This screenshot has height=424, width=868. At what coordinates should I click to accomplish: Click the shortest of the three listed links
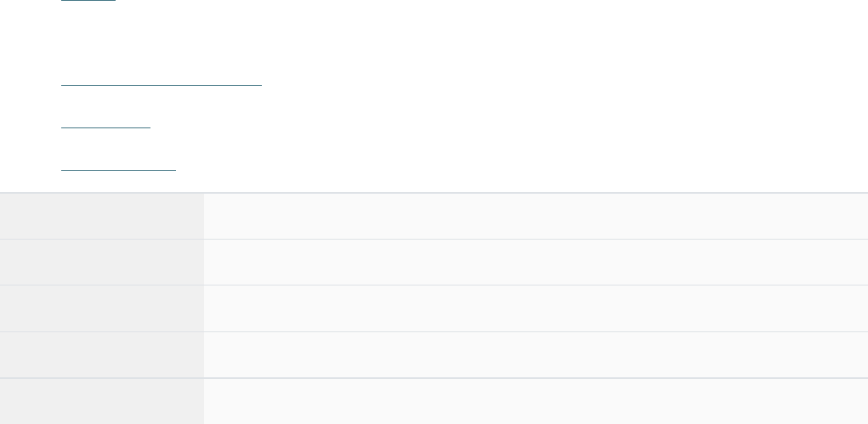[x=105, y=126]
